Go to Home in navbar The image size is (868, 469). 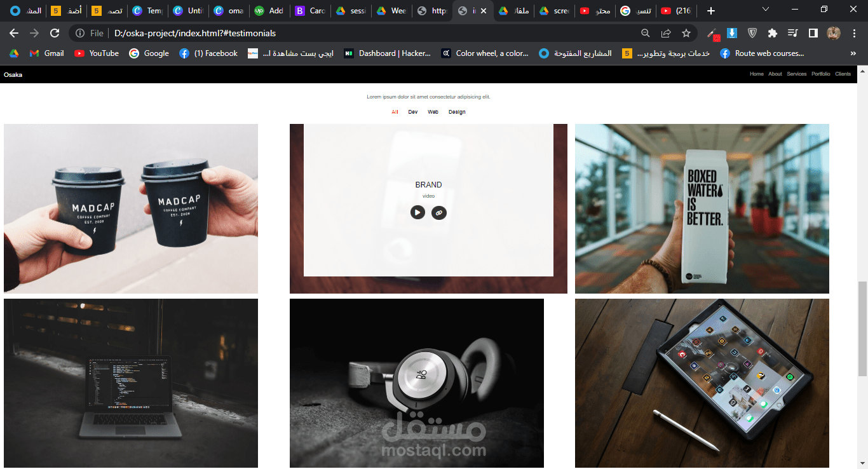tap(756, 74)
